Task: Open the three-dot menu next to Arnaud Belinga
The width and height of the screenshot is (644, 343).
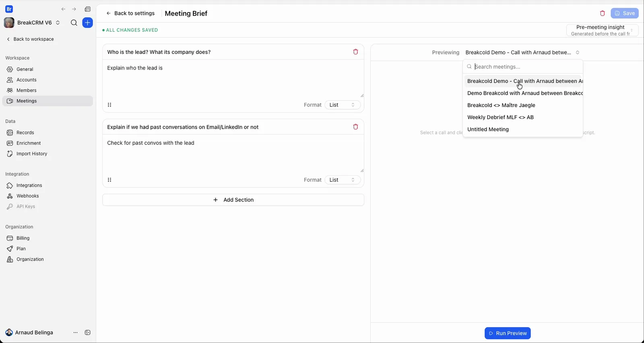Action: point(75,333)
